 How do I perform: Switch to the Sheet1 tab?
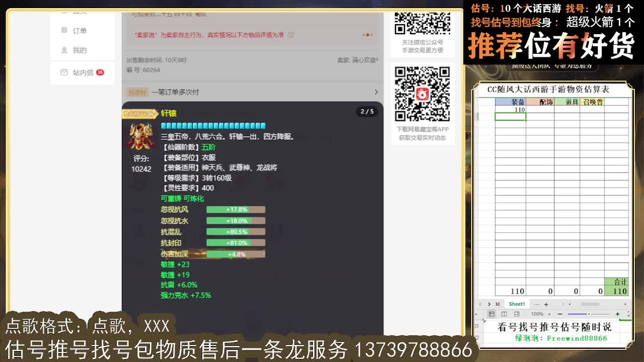517,304
